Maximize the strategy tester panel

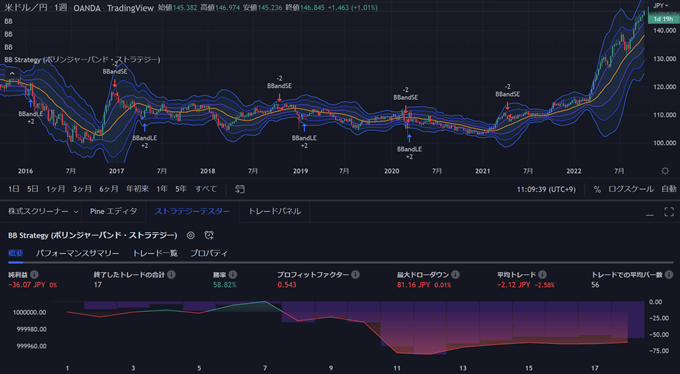[x=669, y=212]
